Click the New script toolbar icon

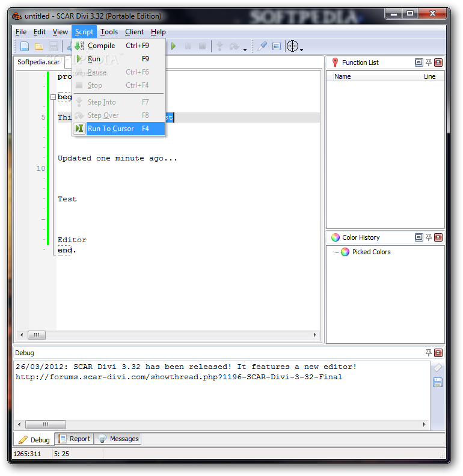point(24,46)
